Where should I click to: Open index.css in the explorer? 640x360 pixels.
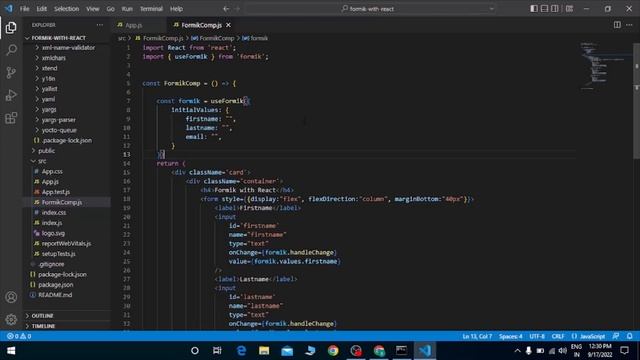click(54, 212)
